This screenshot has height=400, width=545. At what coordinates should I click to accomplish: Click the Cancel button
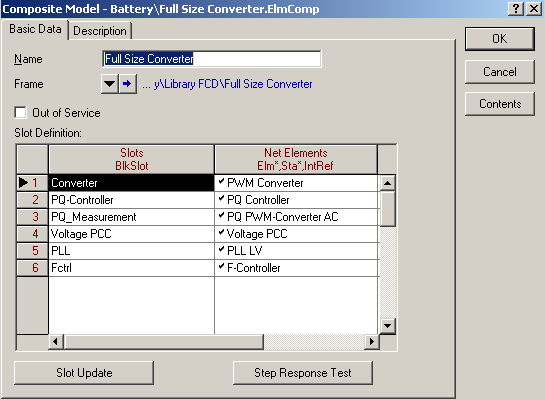click(x=499, y=72)
